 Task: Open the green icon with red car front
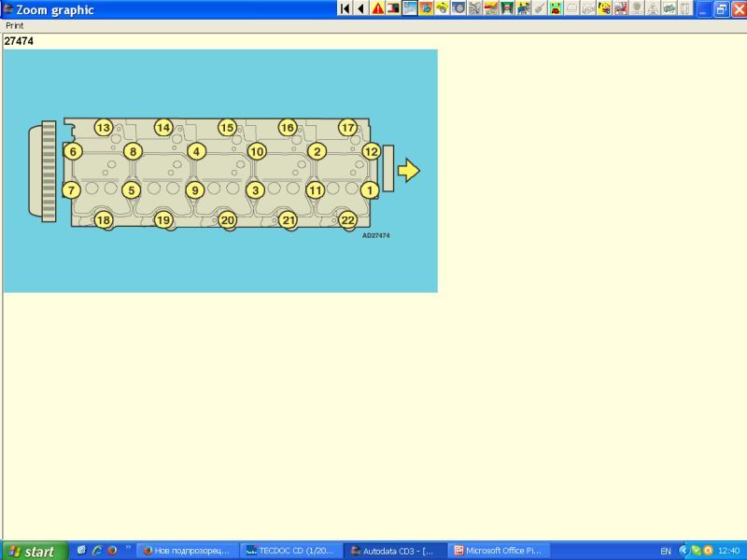click(x=556, y=8)
